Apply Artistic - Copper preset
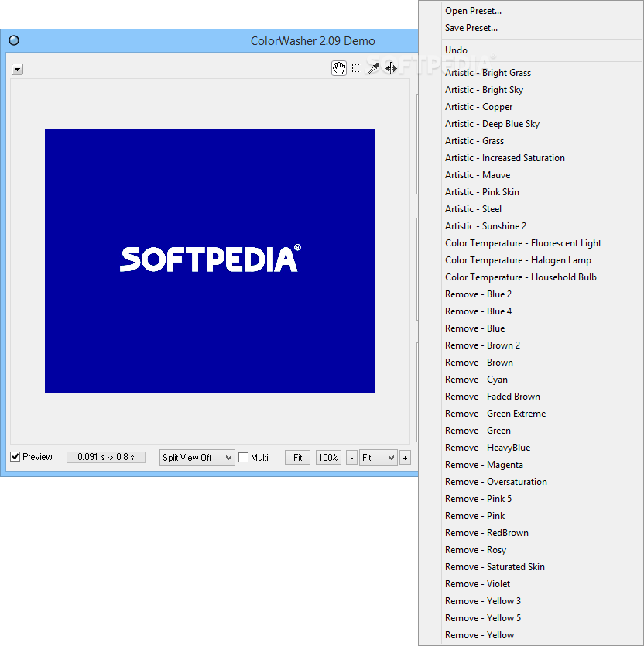The height and width of the screenshot is (646, 644). [530, 107]
